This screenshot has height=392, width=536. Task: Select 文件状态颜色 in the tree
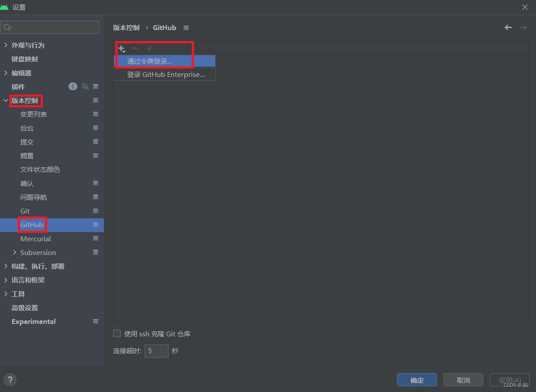click(40, 169)
